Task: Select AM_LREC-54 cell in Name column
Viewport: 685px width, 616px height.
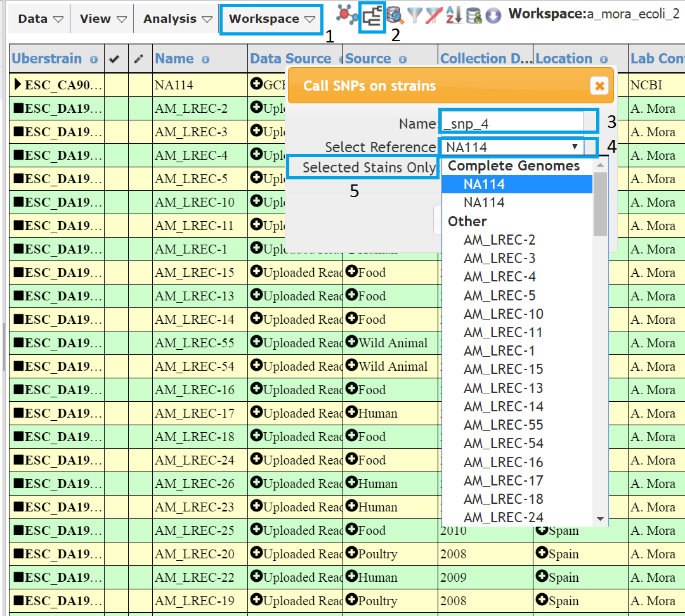Action: [x=200, y=366]
